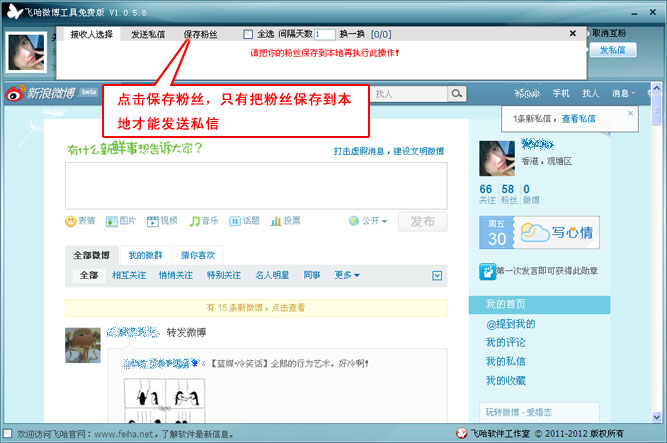Select the 全部微博 tab
This screenshot has height=443, width=667.
click(91, 255)
